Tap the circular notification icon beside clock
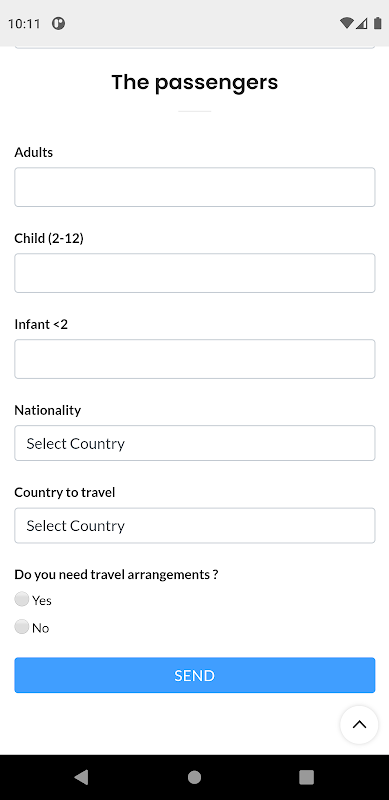This screenshot has height=800, width=389. [59, 23]
